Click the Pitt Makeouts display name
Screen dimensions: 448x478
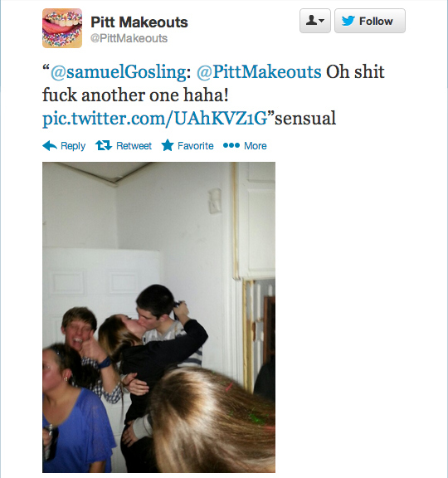coord(139,22)
